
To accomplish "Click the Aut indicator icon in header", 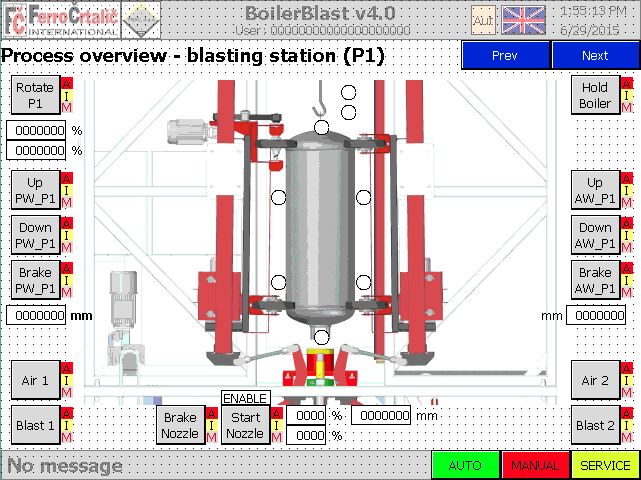I will click(483, 20).
